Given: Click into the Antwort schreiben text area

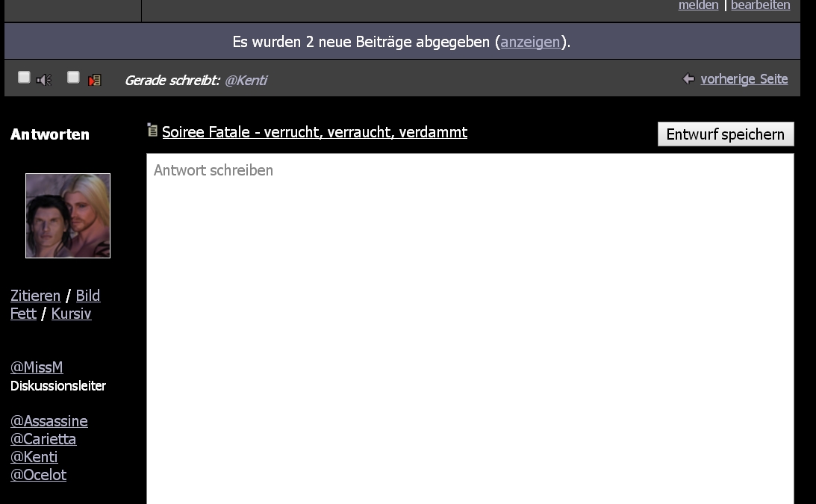Looking at the screenshot, I should [x=470, y=329].
